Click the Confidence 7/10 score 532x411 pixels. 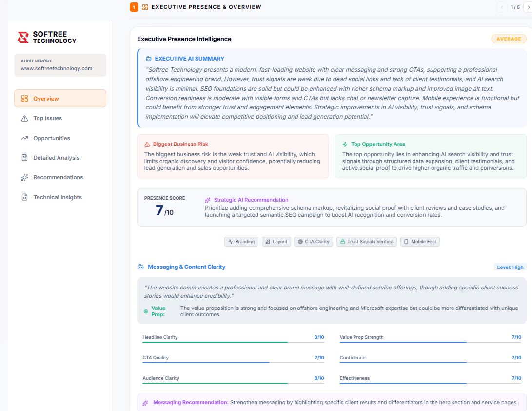coord(516,358)
